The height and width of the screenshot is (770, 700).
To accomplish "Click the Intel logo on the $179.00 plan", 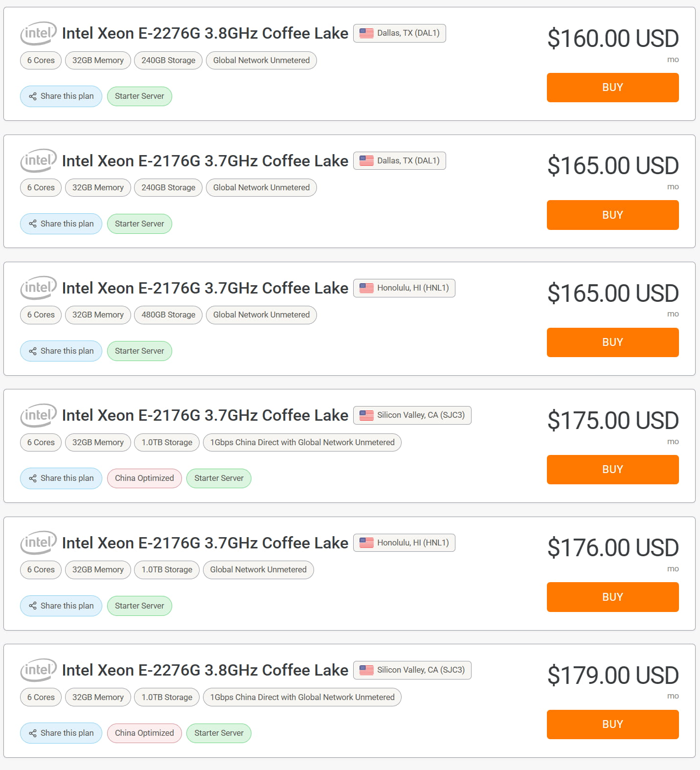I will (38, 670).
